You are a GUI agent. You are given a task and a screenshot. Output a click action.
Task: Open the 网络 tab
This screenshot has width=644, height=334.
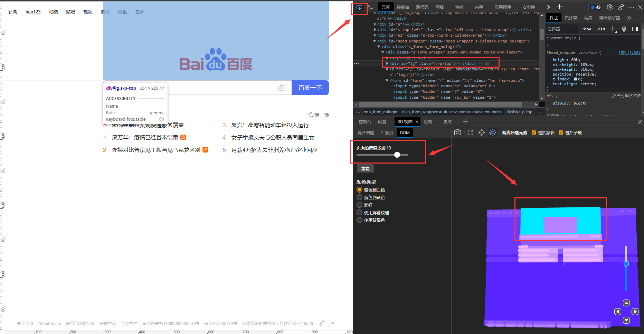pos(439,7)
